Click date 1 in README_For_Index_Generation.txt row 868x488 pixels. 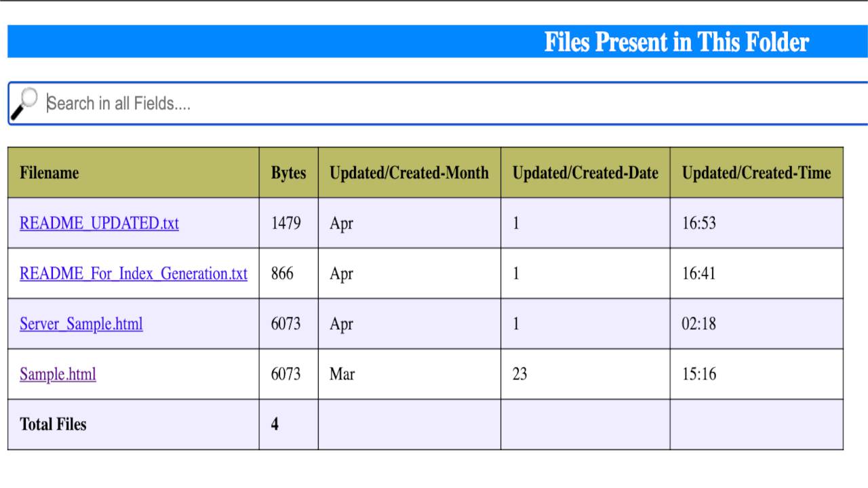(x=586, y=273)
